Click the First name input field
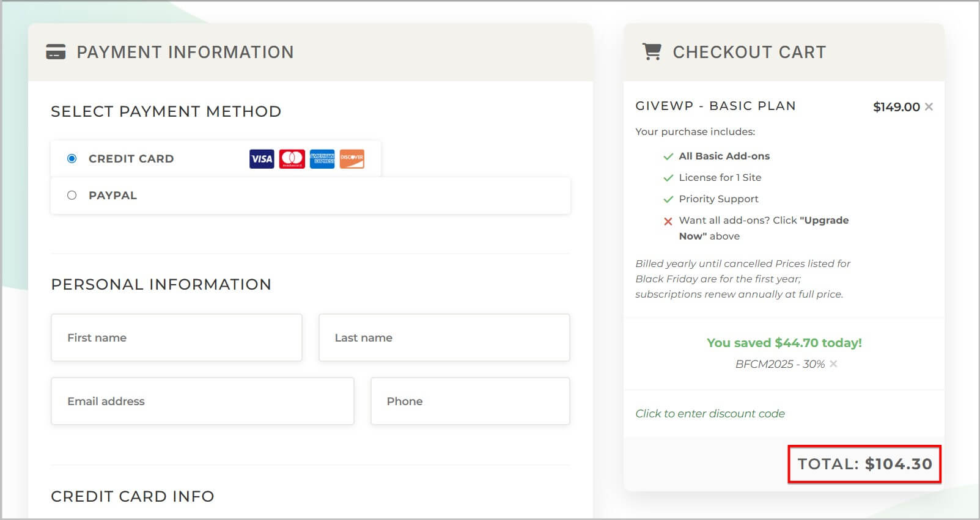 (176, 337)
